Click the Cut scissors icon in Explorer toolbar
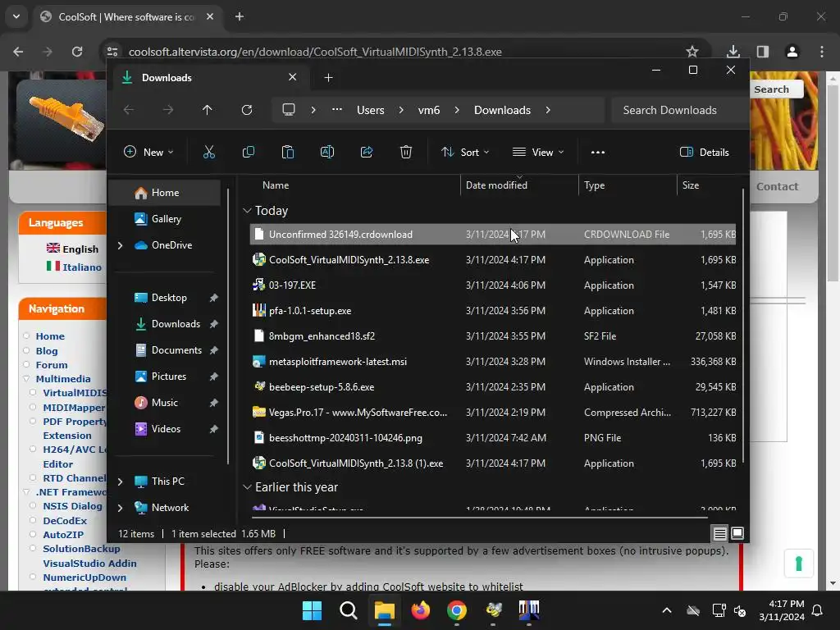The image size is (840, 630). point(209,152)
